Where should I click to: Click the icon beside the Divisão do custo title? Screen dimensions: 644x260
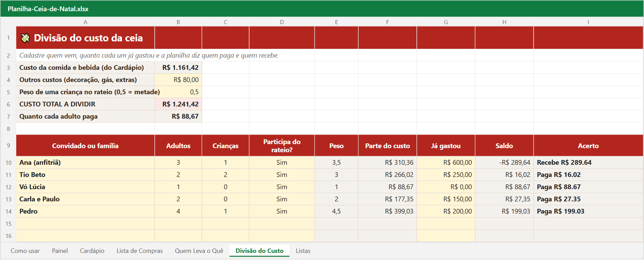tap(25, 38)
